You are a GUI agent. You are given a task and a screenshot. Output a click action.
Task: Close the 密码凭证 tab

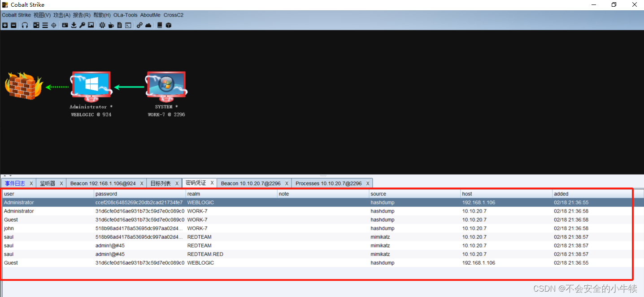212,183
